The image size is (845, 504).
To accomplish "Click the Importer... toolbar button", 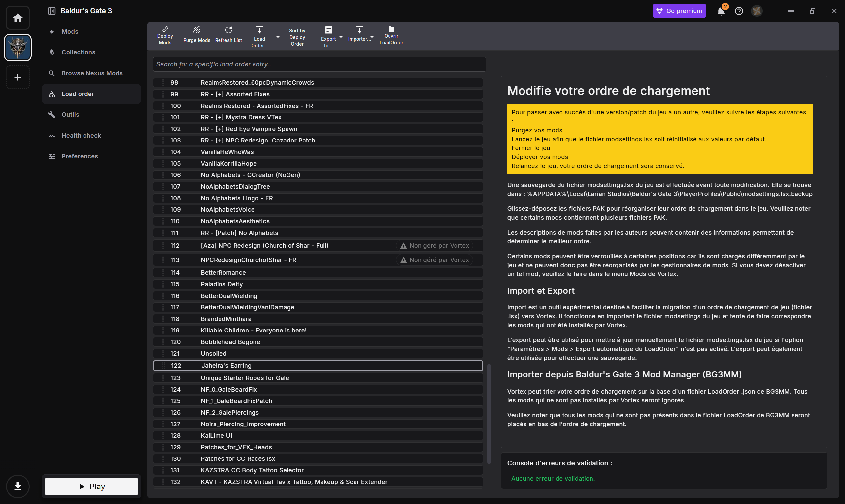I will pyautogui.click(x=359, y=35).
